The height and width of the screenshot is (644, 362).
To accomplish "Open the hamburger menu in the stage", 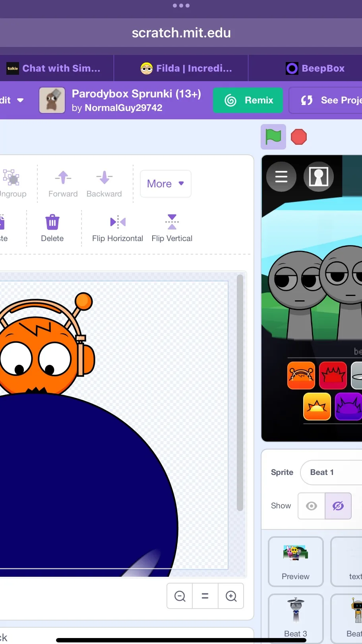I will (281, 177).
